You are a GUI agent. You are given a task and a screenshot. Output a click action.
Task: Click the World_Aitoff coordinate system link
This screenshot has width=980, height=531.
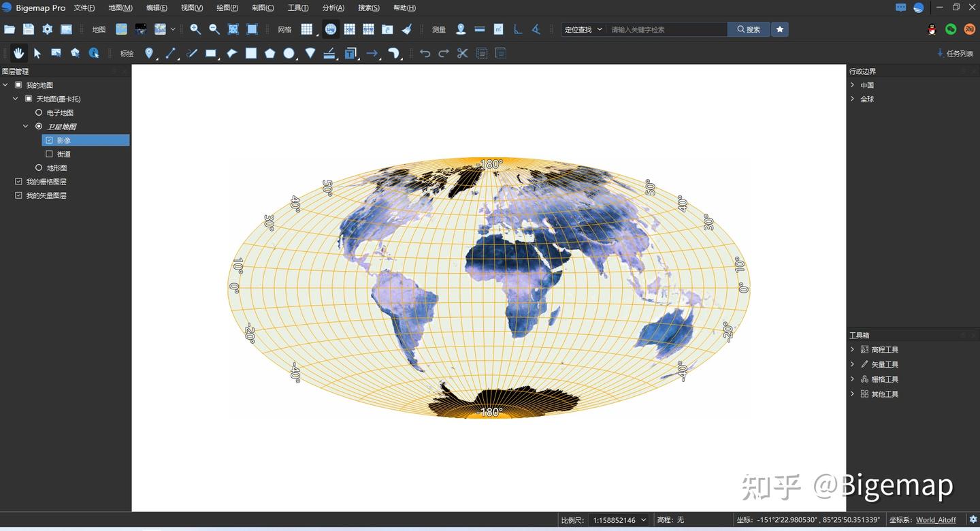[936, 520]
